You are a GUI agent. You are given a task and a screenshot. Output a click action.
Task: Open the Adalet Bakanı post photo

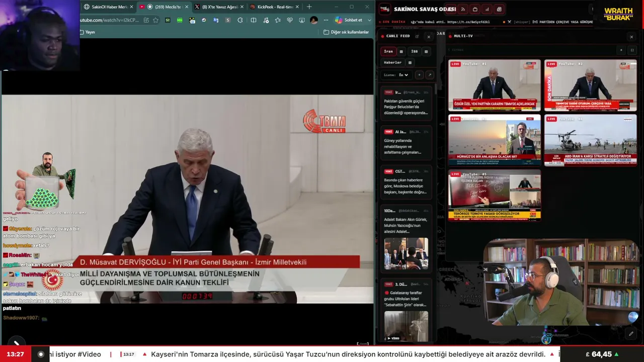(x=406, y=253)
